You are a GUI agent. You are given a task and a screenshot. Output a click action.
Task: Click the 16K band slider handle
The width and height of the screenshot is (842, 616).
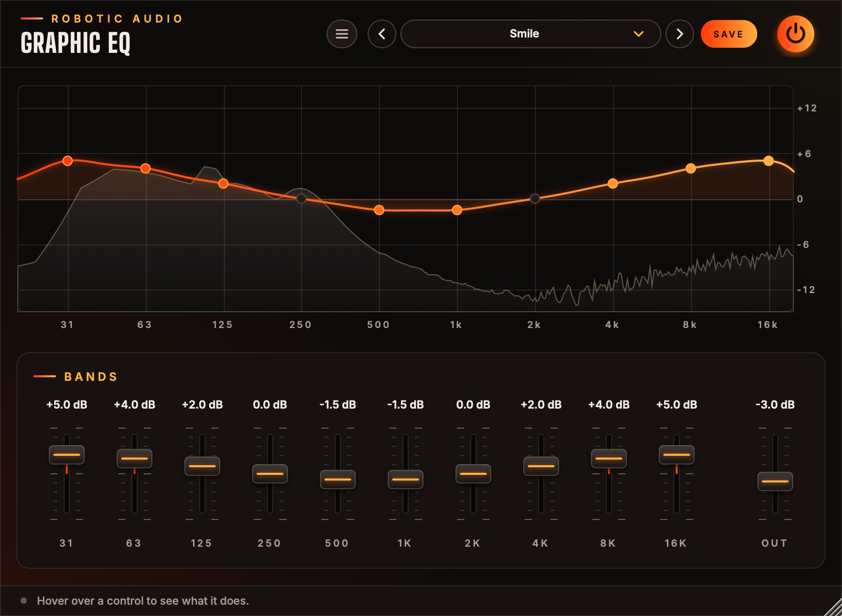click(677, 455)
